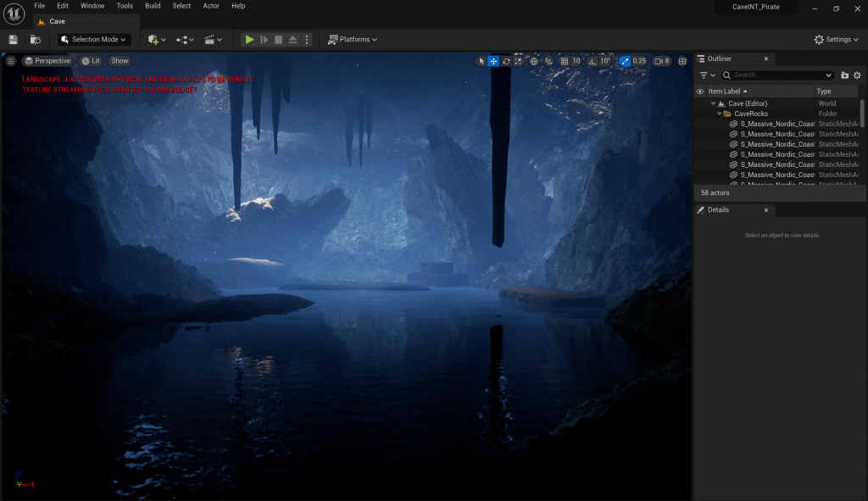Click the Settings gear icon in the main toolbar
Viewport: 868px width, 501px height.
[x=820, y=39]
